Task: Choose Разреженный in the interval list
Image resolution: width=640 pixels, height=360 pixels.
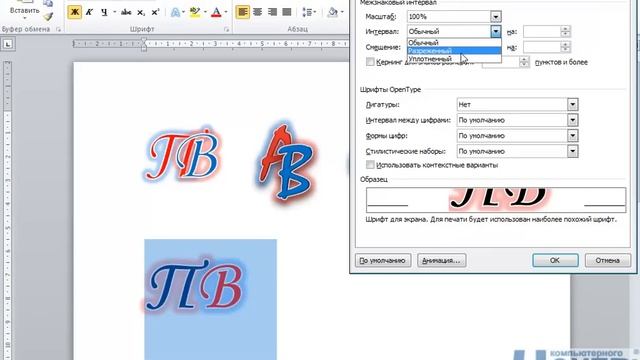Action: click(454, 51)
